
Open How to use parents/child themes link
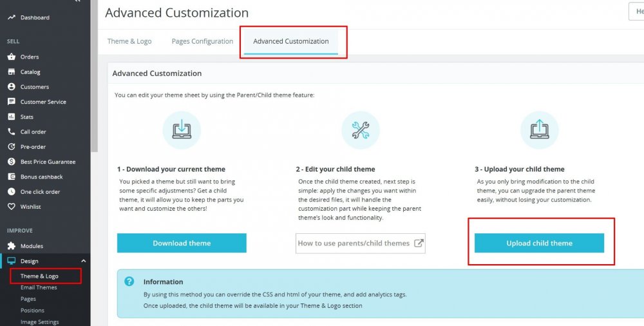point(361,243)
